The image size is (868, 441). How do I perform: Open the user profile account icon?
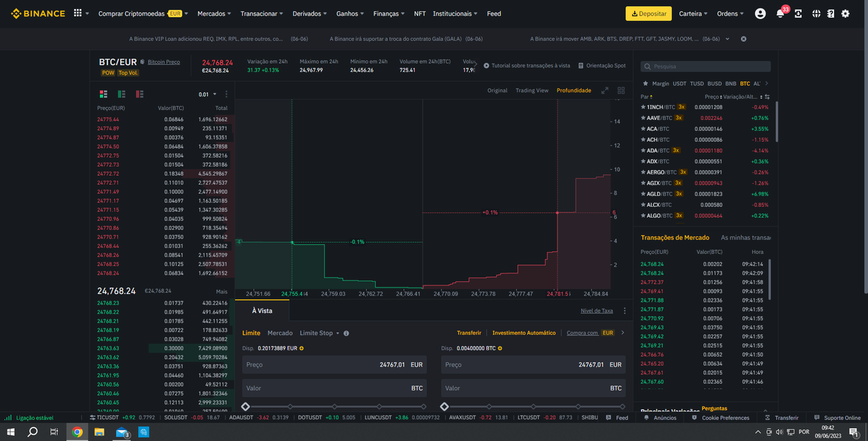click(x=760, y=14)
